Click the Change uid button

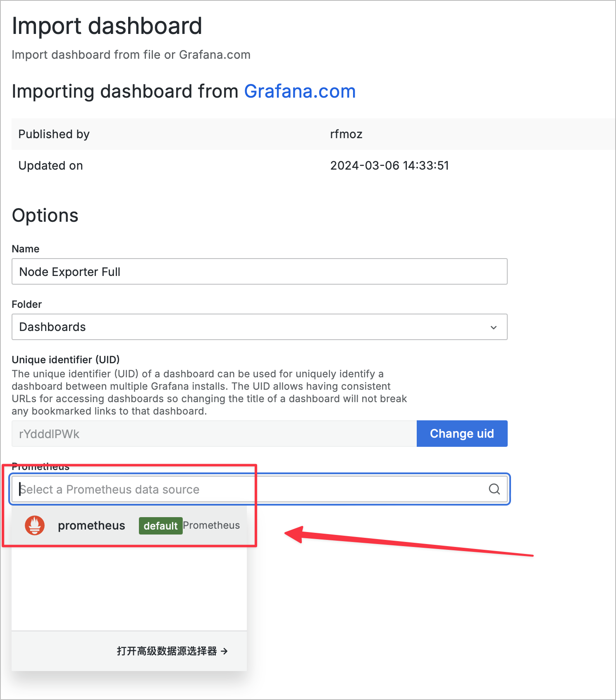tap(462, 434)
